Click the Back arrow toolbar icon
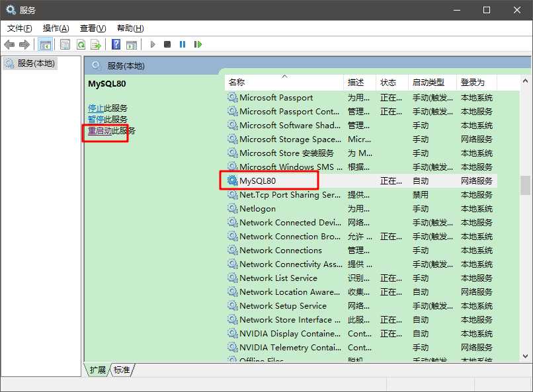Image resolution: width=533 pixels, height=392 pixels. coord(9,44)
